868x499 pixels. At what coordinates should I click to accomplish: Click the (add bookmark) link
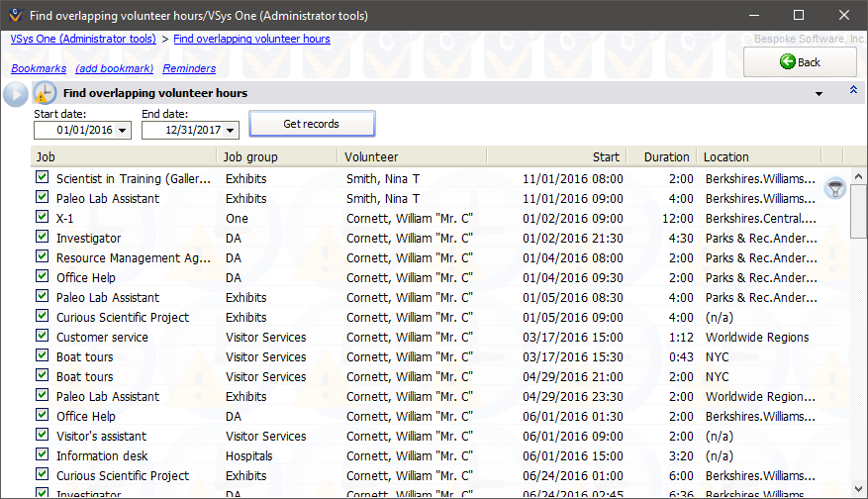coord(115,68)
